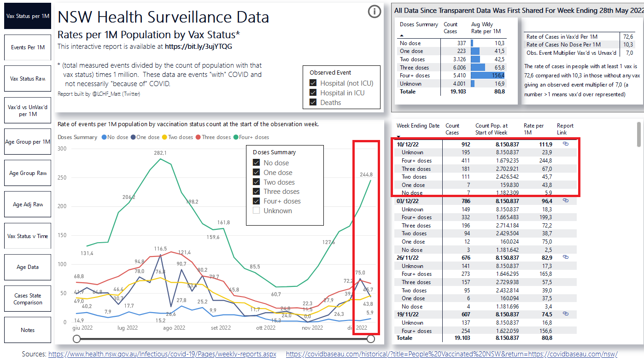Screen dimensions: 644x361
Task: Uncheck Hospital (not ICU) observed event
Action: coord(313,83)
